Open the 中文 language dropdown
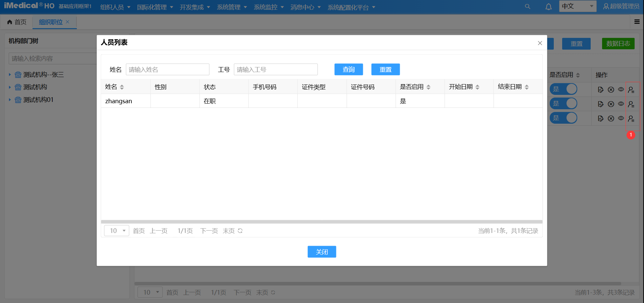Image resolution: width=644 pixels, height=303 pixels. pyautogui.click(x=578, y=6)
